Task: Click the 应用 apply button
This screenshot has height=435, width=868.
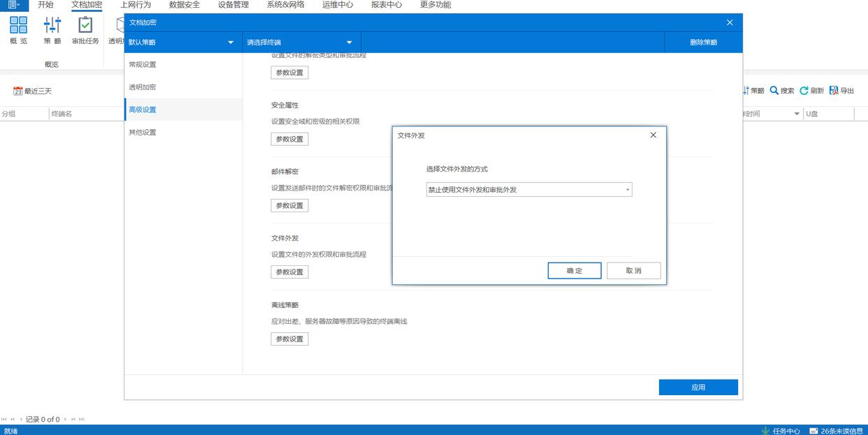Action: click(x=698, y=388)
